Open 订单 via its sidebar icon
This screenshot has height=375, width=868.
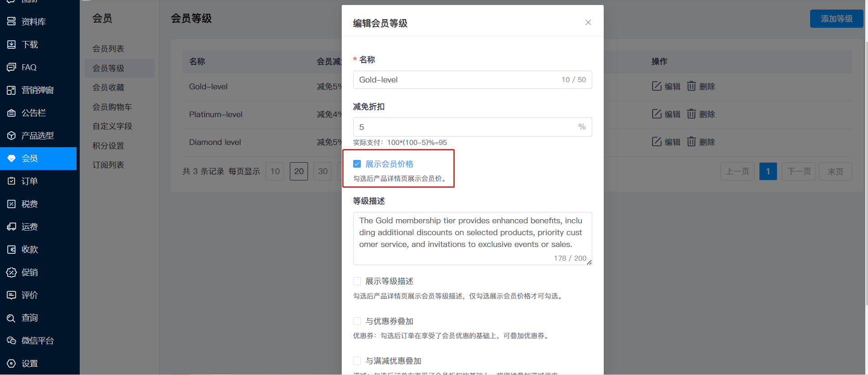pos(11,181)
